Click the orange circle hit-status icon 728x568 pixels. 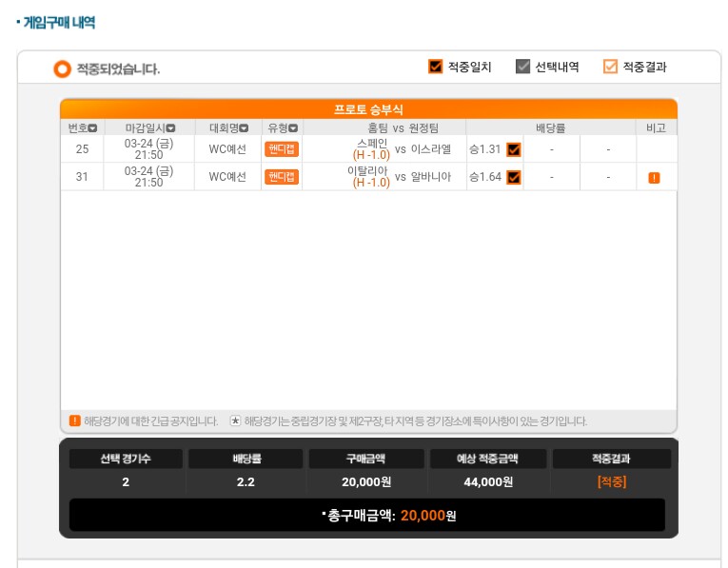pos(62,69)
